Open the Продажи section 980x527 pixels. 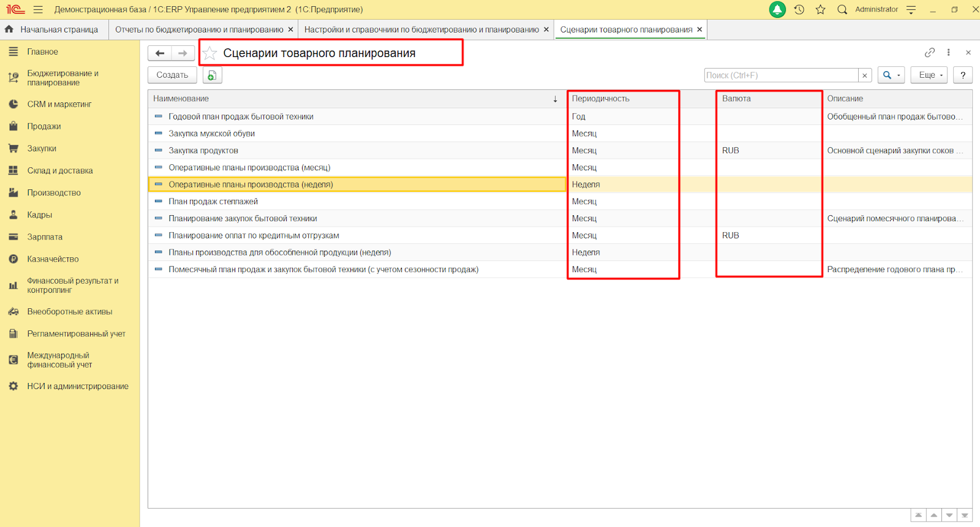[44, 126]
